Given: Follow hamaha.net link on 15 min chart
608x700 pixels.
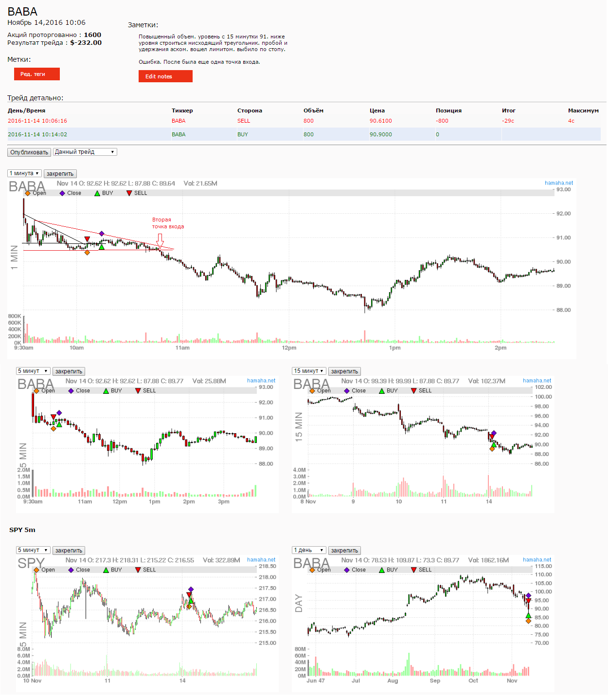Looking at the screenshot, I should [x=537, y=381].
